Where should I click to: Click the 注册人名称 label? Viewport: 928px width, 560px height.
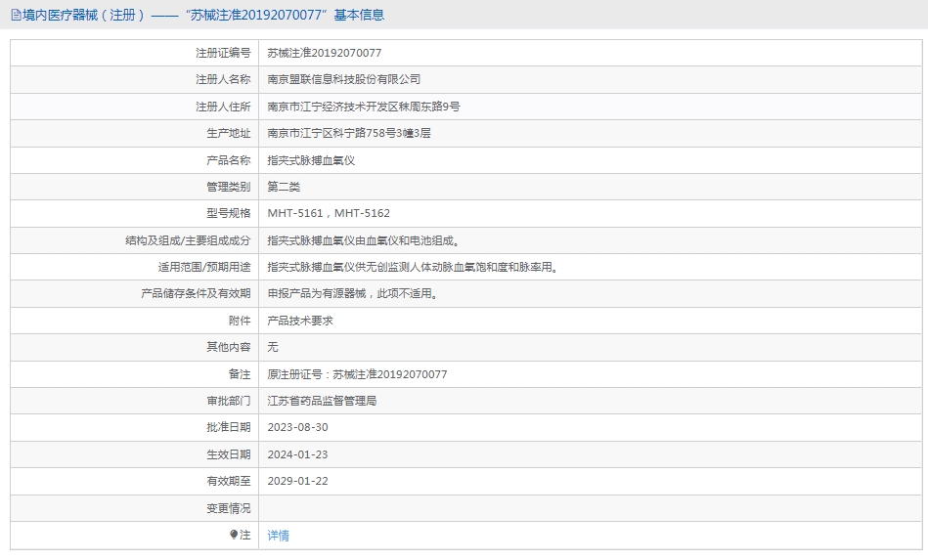pyautogui.click(x=223, y=79)
